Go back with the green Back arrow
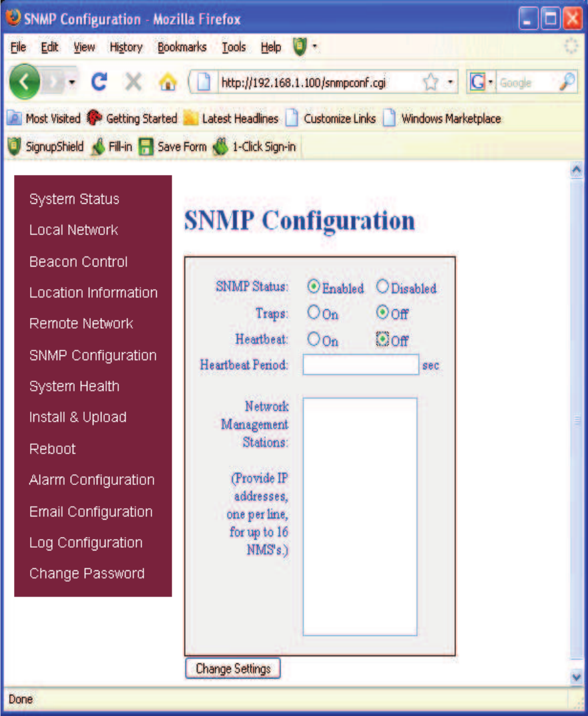 25,81
